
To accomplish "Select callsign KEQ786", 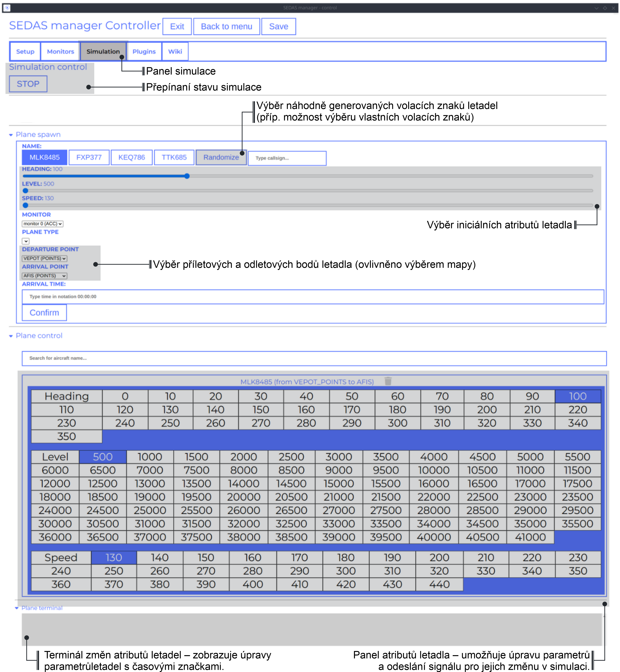I will 132,157.
